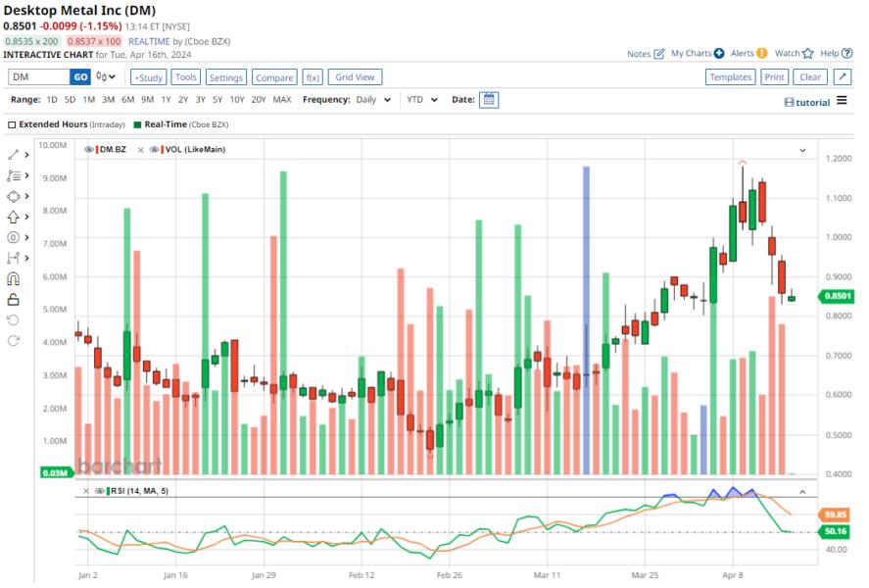Switch to Grid View
The image size is (869, 588).
[355, 77]
